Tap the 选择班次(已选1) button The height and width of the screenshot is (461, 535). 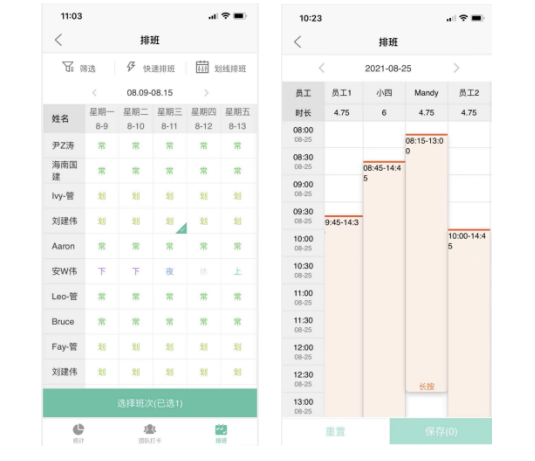coord(150,403)
